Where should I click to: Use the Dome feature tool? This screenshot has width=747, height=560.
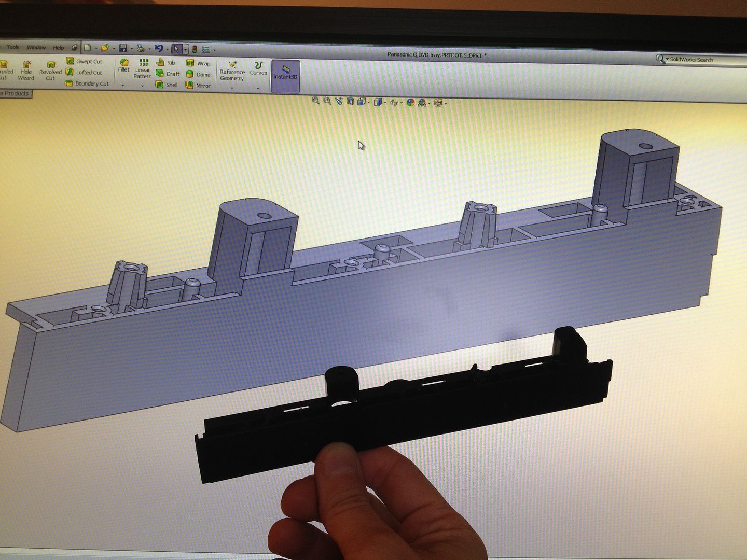tap(198, 74)
